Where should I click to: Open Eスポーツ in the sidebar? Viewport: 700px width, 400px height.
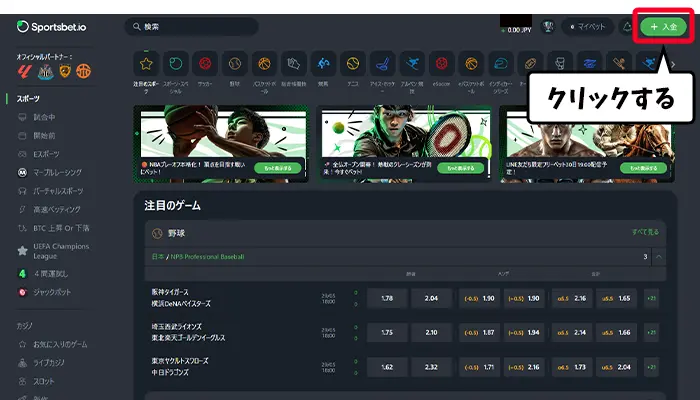point(38,154)
